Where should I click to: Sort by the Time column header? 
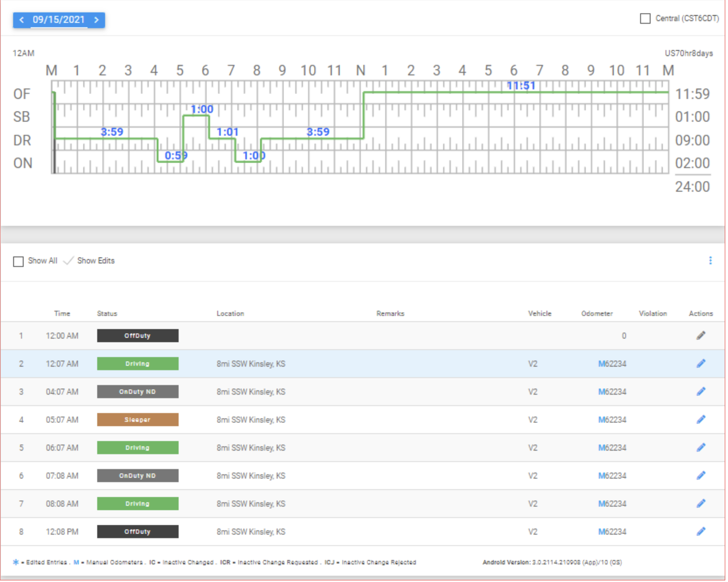pos(62,314)
